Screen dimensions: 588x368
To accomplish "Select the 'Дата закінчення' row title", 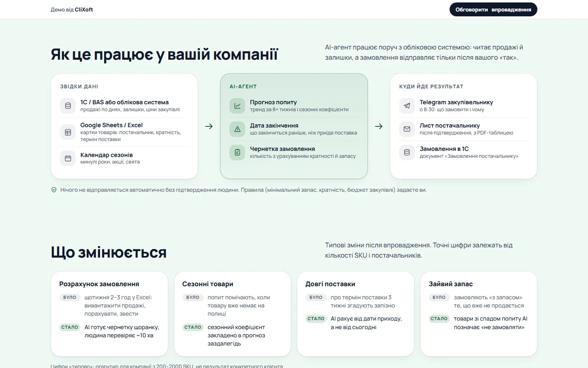I will [274, 126].
